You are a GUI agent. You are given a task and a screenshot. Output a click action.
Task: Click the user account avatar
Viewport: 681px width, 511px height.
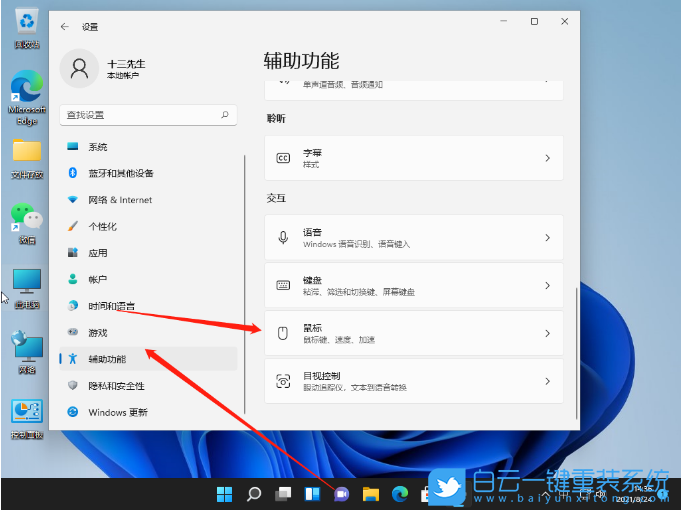79,69
